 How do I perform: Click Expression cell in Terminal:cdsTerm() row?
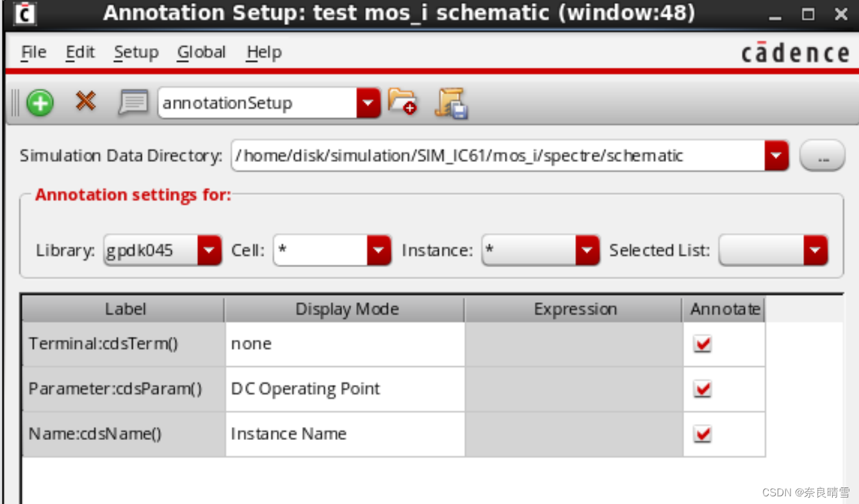point(574,345)
